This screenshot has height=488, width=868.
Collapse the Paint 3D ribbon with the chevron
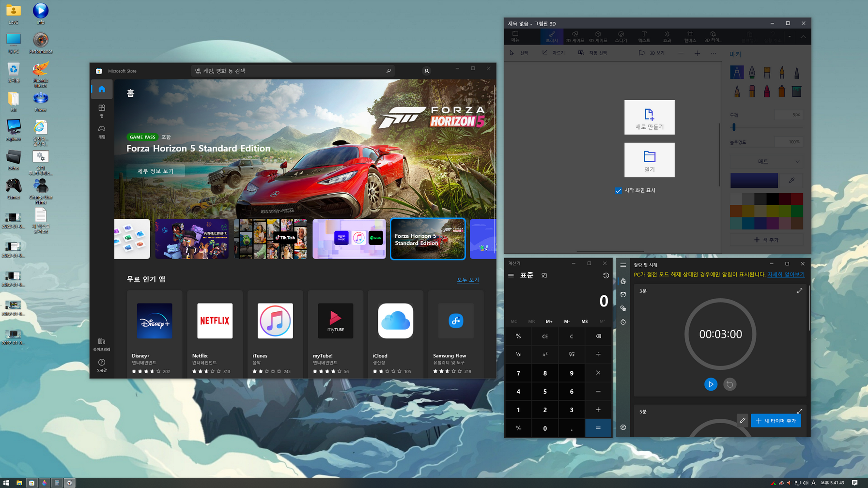coord(803,37)
